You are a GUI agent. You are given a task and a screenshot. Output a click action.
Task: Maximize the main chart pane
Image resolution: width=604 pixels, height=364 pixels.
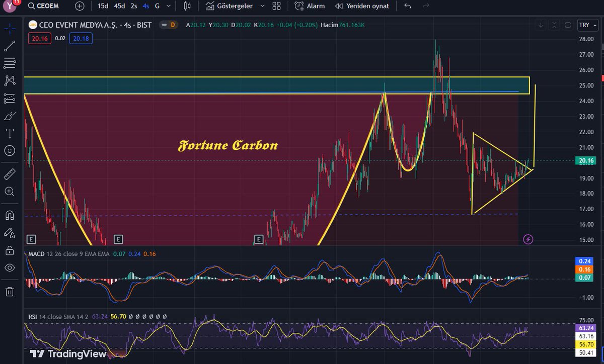[568, 25]
